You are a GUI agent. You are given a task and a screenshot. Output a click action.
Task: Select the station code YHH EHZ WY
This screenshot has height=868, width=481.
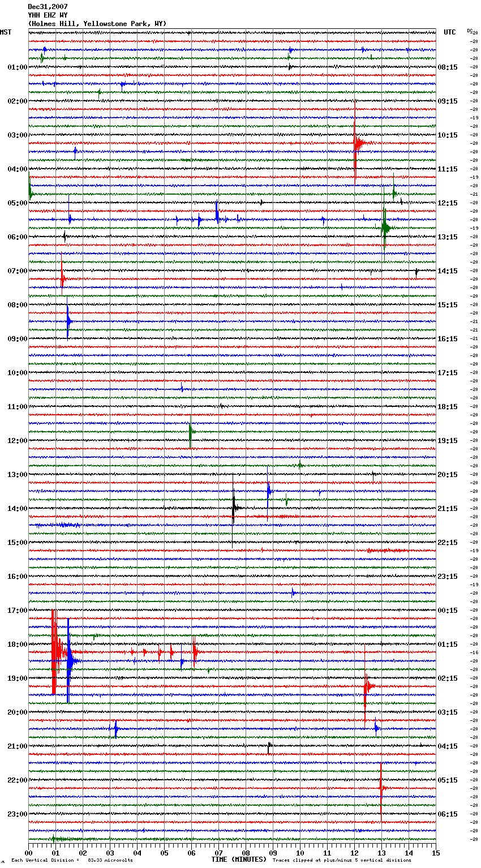tap(48, 15)
